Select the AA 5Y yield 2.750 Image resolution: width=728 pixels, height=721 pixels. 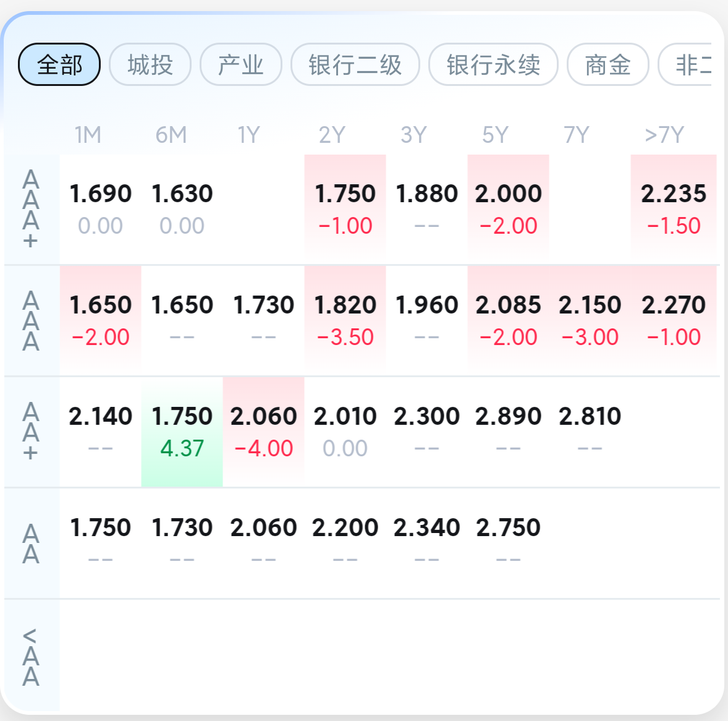pyautogui.click(x=508, y=543)
